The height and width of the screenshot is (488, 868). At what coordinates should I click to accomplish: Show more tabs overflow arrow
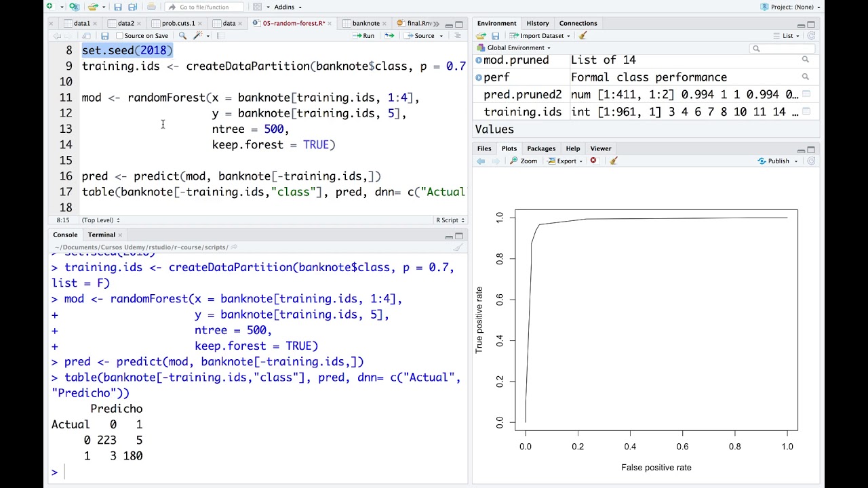pos(435,24)
